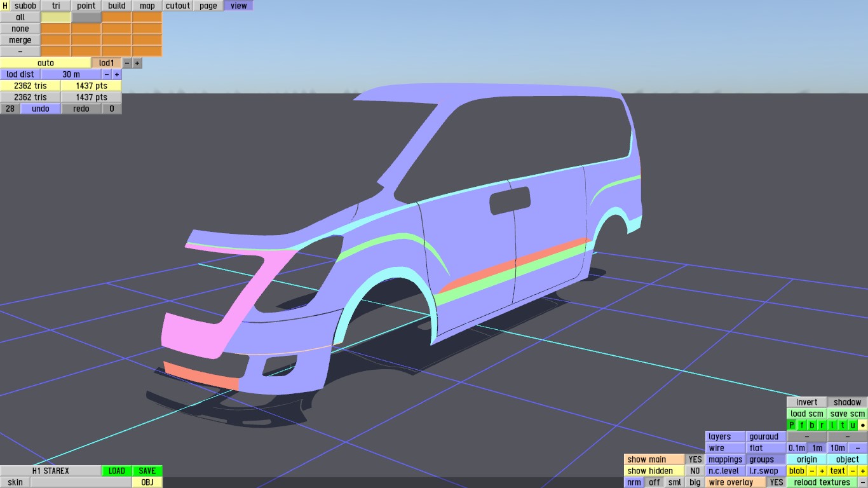The width and height of the screenshot is (868, 488).
Task: Switch to the point mode tab
Action: click(86, 6)
